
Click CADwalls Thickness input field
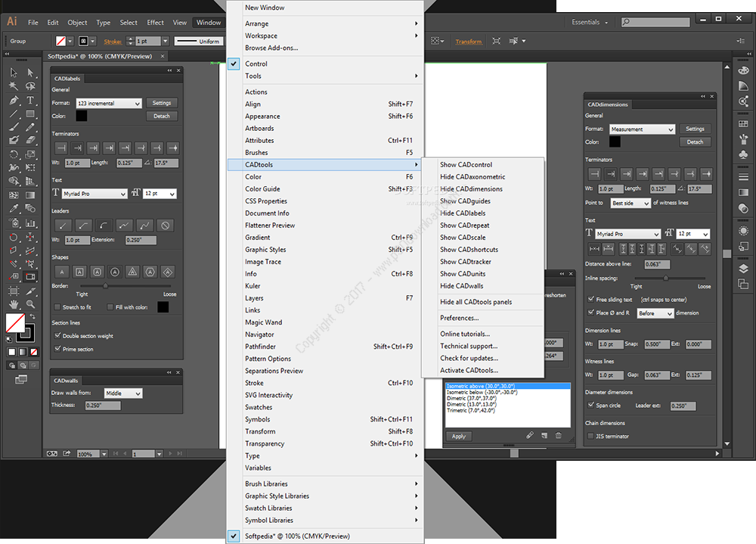[103, 406]
